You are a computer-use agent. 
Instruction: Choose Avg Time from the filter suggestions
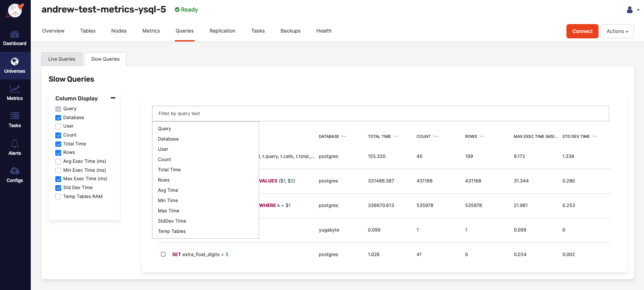[168, 190]
